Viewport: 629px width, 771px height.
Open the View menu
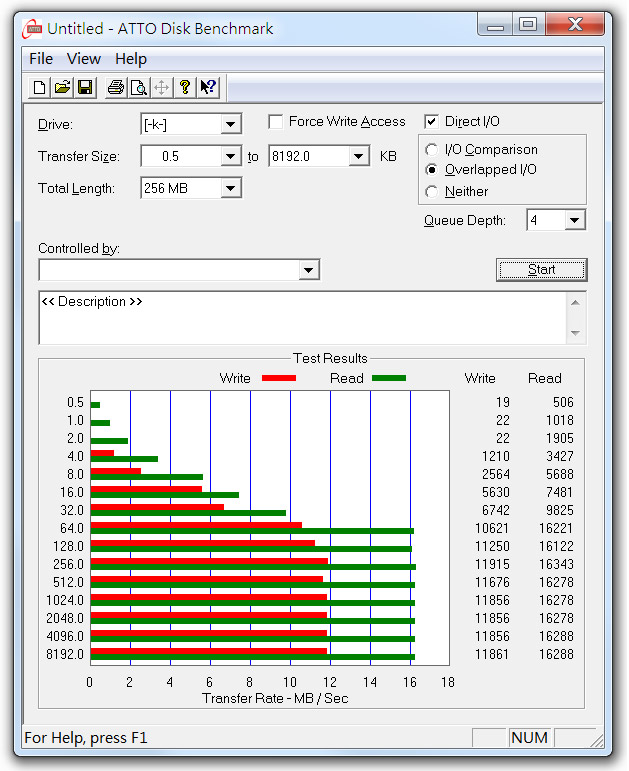[x=84, y=59]
